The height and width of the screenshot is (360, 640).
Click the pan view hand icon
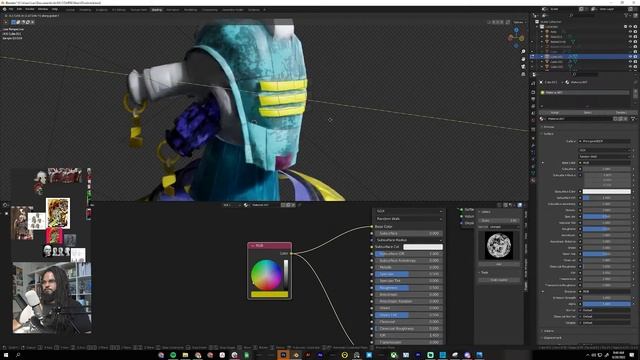(x=523, y=59)
